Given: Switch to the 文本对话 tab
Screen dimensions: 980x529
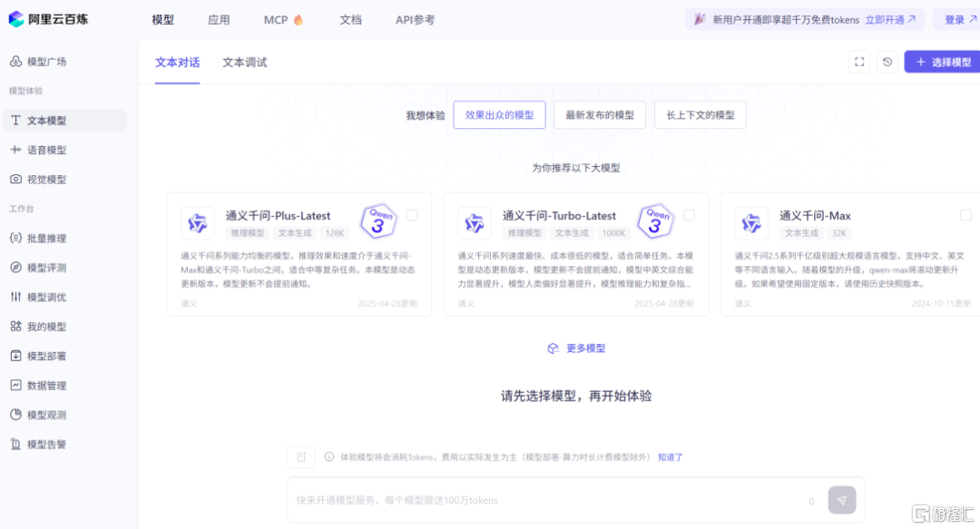Looking at the screenshot, I should point(178,62).
